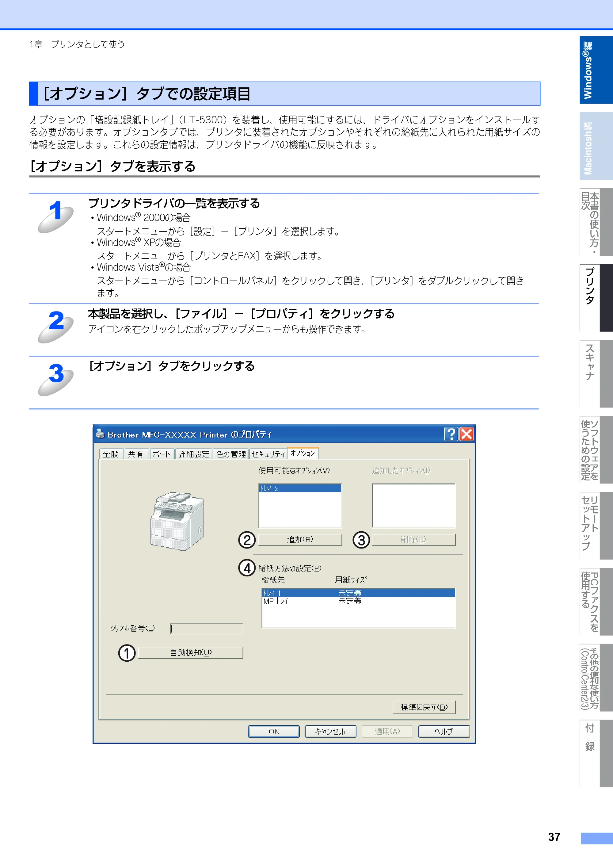
Task: Click the キャンセル button
Action: point(330,732)
